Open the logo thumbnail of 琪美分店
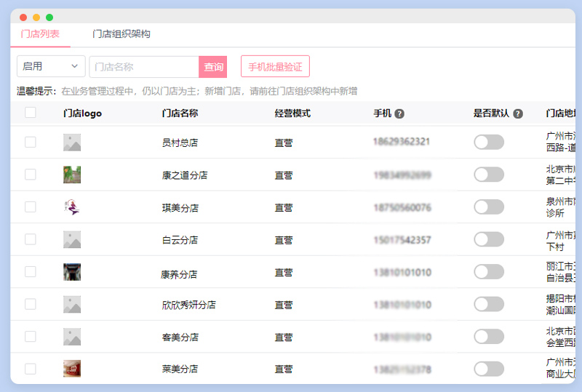 (72, 207)
